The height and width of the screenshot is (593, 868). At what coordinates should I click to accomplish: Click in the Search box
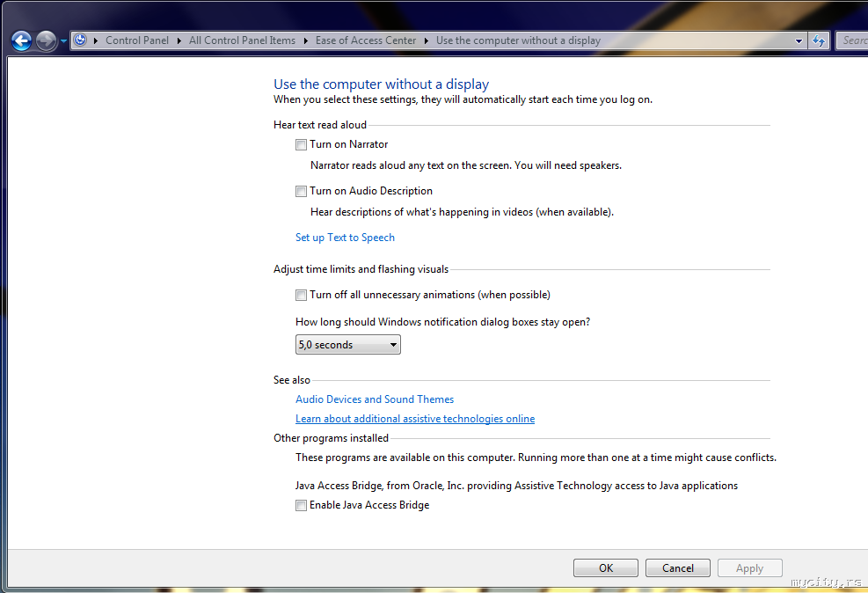click(x=852, y=40)
